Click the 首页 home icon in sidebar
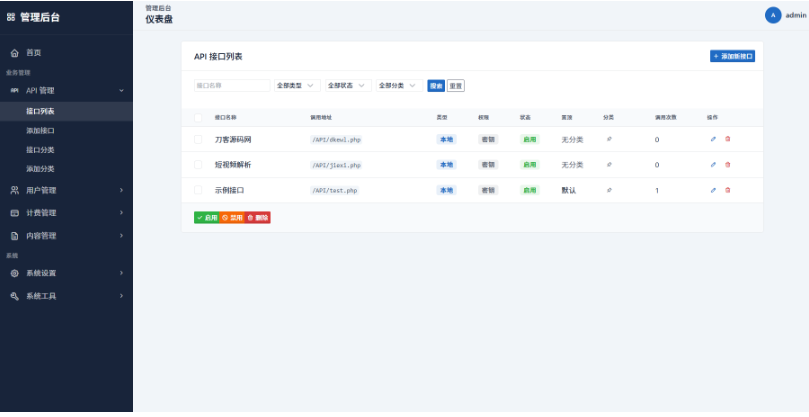809x417 pixels. (x=14, y=53)
